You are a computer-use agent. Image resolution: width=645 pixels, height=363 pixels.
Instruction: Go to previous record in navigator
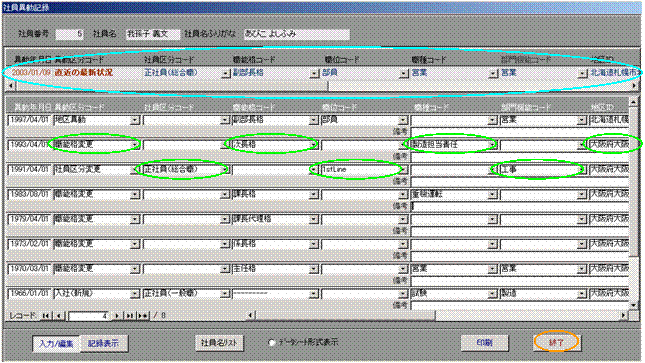[x=59, y=316]
